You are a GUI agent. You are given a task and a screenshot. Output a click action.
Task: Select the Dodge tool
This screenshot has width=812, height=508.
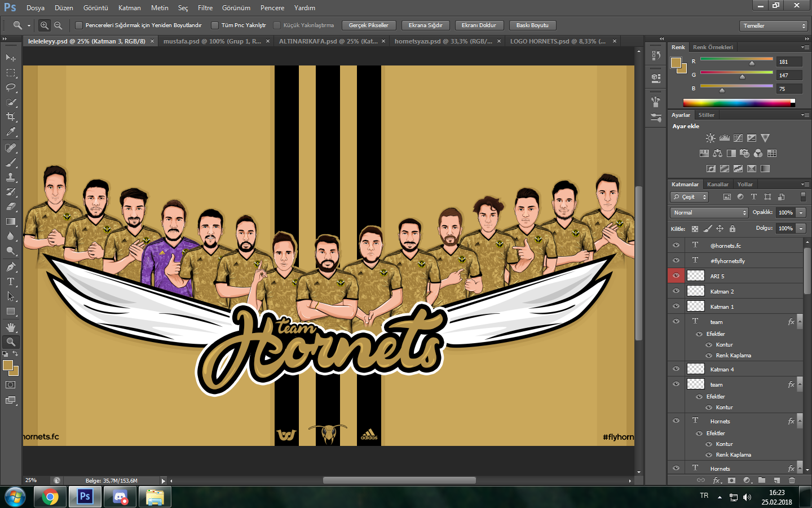click(x=11, y=251)
